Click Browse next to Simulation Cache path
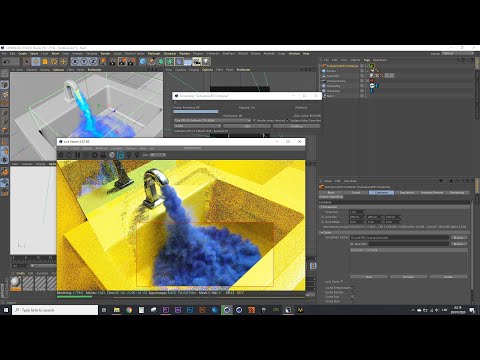Screen dimensions: 480x360 pos(459,238)
